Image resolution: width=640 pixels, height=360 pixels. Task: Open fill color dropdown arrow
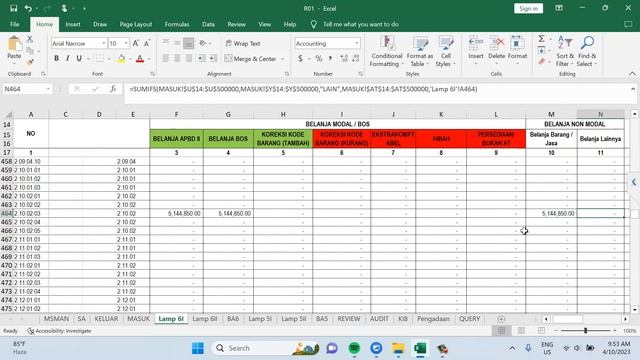coord(130,59)
